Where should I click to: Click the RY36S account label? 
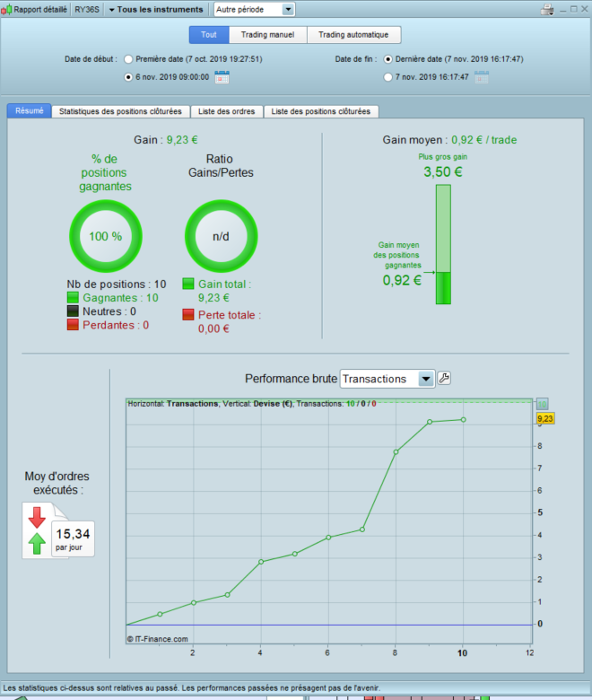tap(87, 9)
